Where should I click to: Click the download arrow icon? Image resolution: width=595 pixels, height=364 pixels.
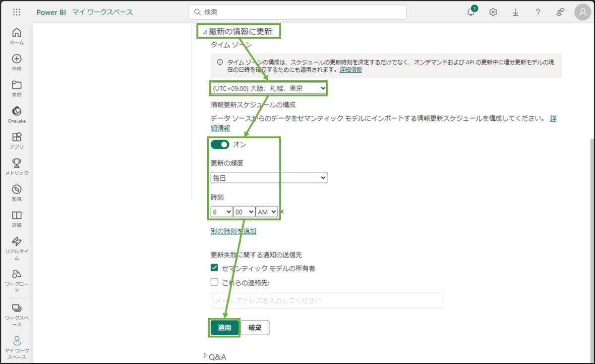point(515,12)
